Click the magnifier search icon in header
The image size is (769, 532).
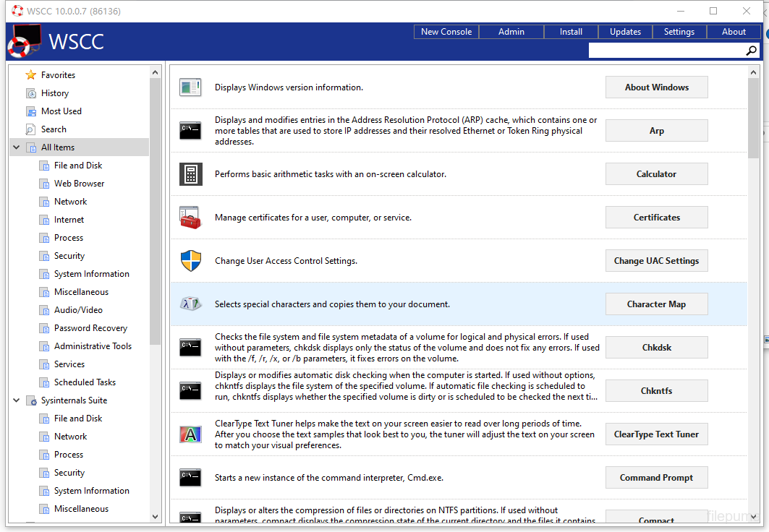[752, 51]
